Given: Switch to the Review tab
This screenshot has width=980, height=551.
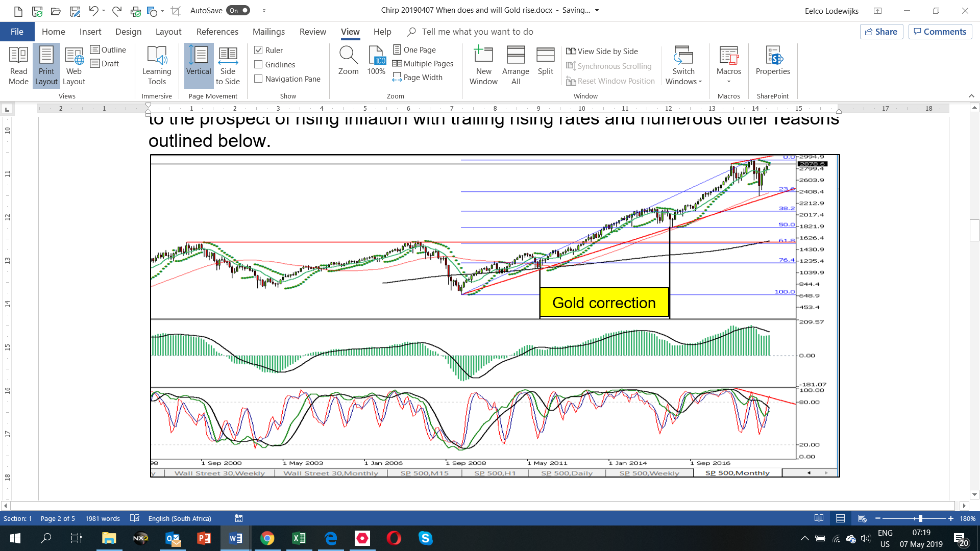Looking at the screenshot, I should (x=312, y=32).
